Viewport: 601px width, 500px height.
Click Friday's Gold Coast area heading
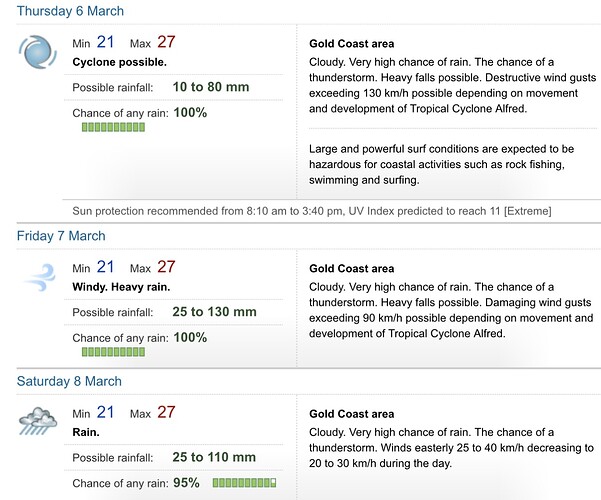pos(351,268)
